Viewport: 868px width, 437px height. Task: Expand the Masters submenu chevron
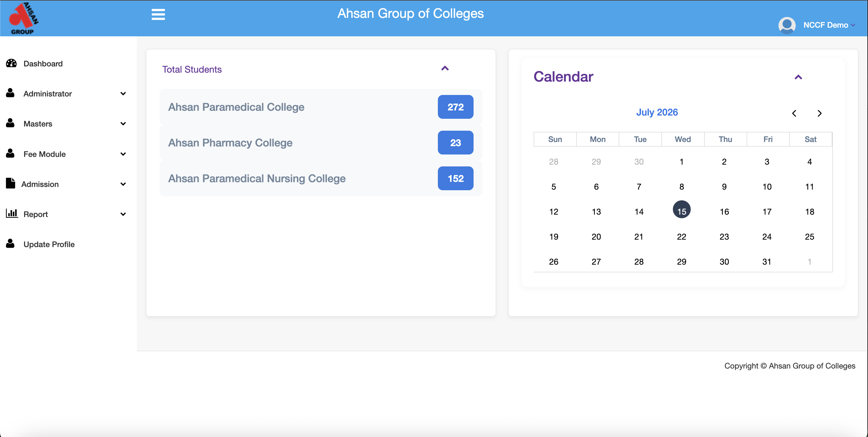(x=123, y=124)
